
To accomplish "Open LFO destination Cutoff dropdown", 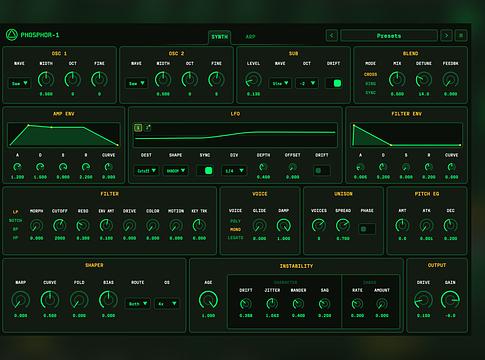I will pos(146,171).
